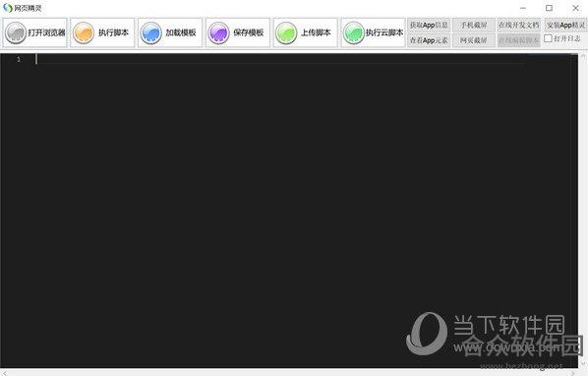Load a template via 加载模板

(x=170, y=32)
